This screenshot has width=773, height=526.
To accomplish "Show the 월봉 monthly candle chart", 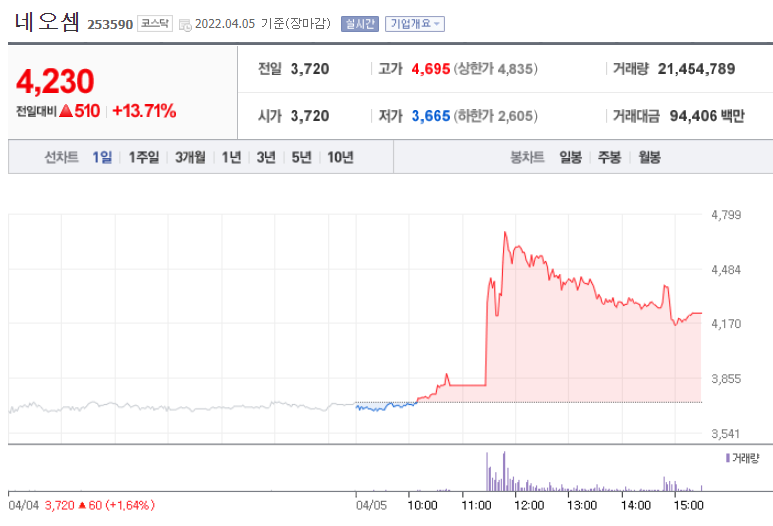I will pyautogui.click(x=649, y=157).
